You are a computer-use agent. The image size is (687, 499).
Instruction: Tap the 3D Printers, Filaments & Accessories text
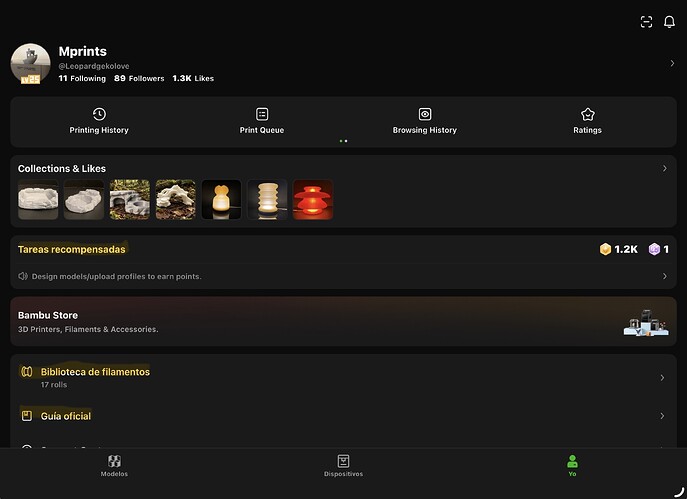coord(88,329)
